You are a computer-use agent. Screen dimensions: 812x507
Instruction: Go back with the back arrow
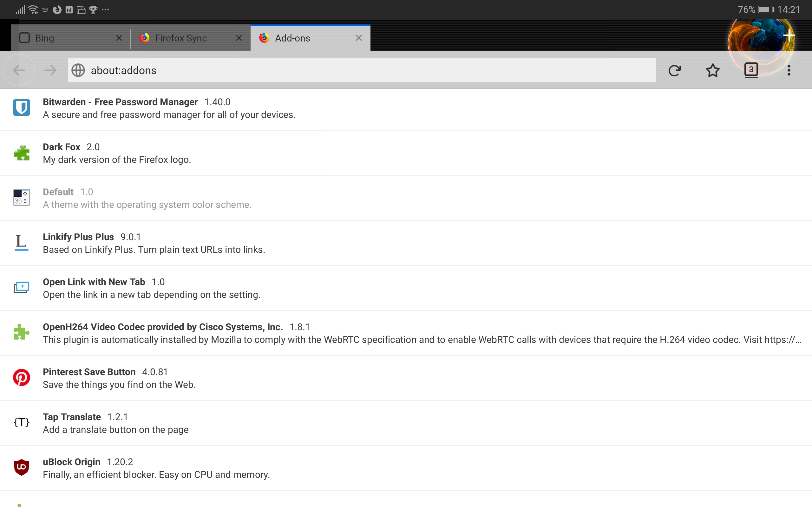19,70
